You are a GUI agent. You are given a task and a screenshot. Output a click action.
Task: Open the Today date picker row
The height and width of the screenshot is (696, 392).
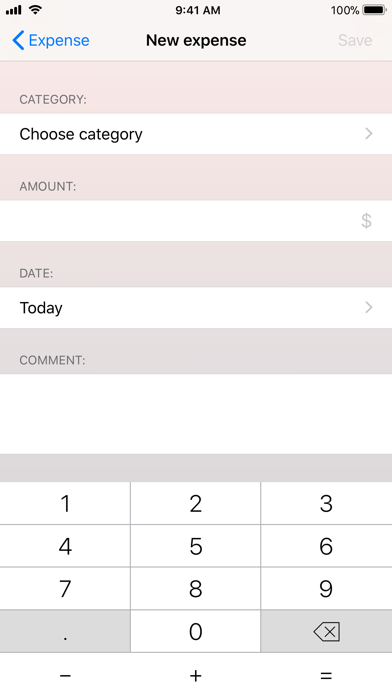196,308
